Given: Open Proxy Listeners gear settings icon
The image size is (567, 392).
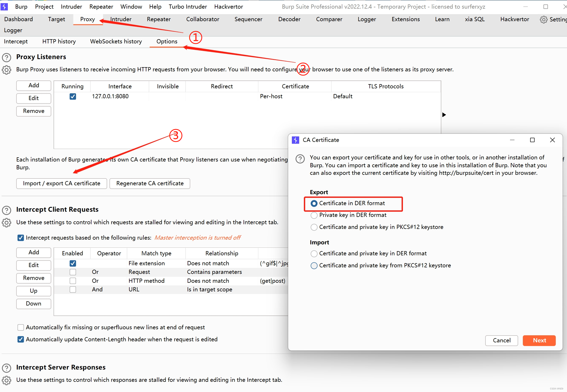Looking at the screenshot, I should pyautogui.click(x=7, y=70).
